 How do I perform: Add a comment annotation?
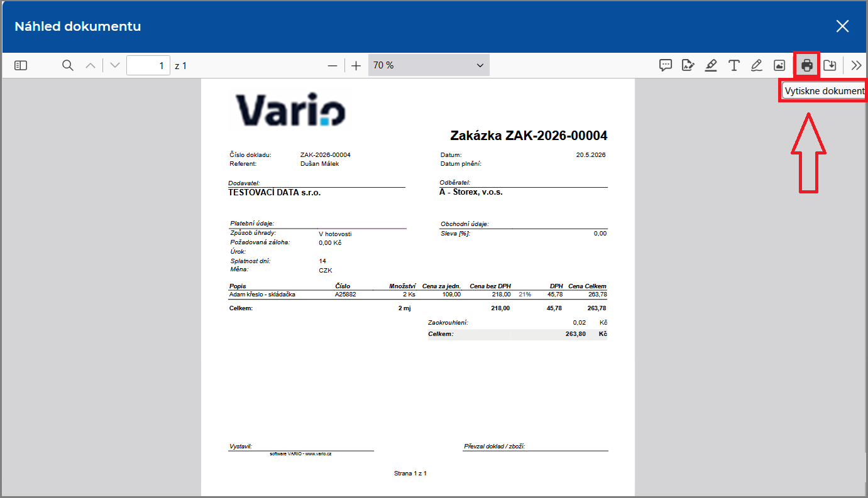[666, 65]
